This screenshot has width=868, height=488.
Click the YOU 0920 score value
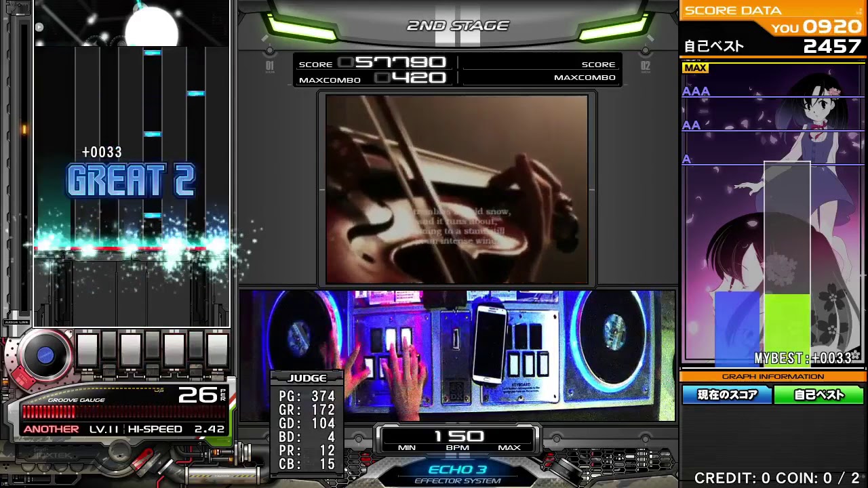[832, 27]
